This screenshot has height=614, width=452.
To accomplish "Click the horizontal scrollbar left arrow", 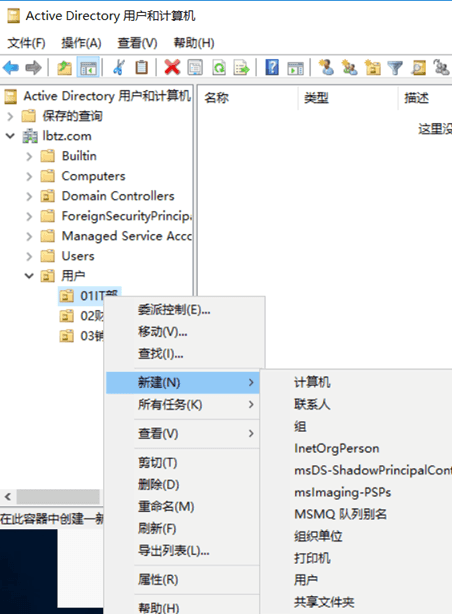I will [7, 497].
